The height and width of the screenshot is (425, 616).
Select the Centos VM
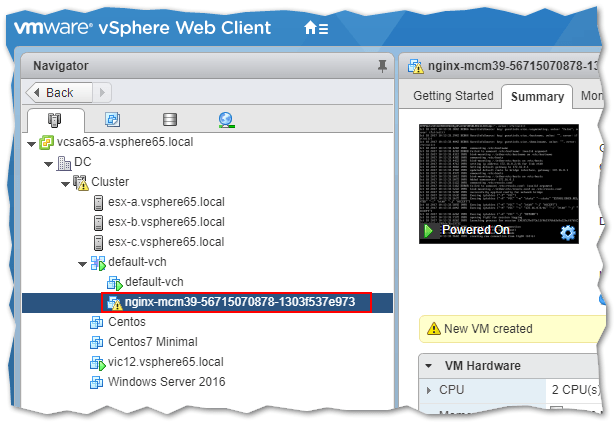click(127, 322)
